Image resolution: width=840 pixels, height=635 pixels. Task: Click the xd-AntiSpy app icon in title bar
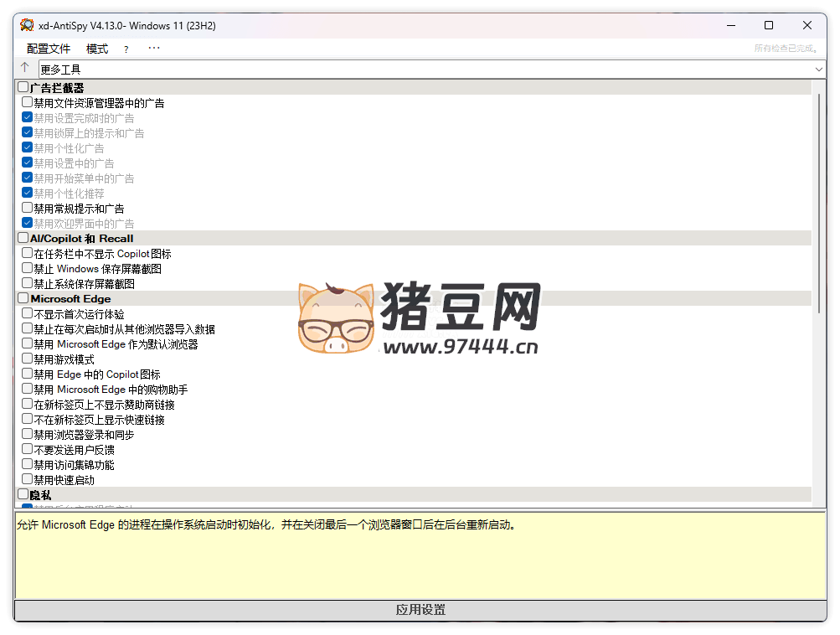coord(27,25)
